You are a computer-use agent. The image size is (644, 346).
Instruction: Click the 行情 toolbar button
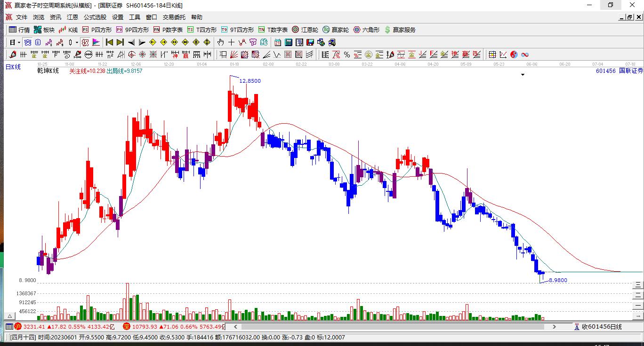(19, 30)
